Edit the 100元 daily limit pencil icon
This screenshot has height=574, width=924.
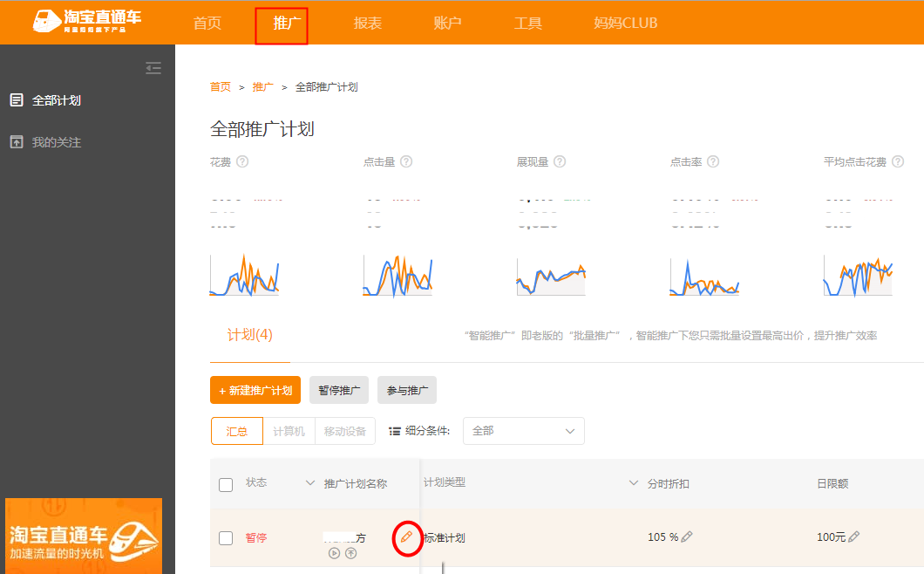point(853,537)
